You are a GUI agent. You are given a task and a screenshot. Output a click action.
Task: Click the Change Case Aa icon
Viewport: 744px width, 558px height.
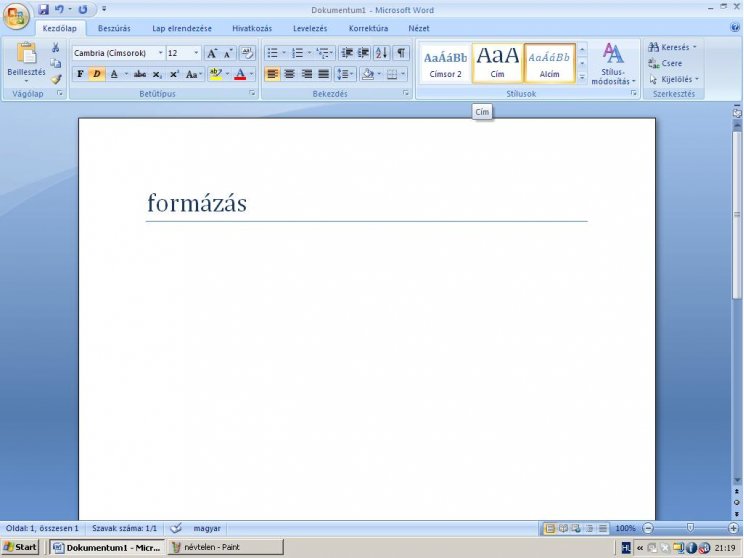(192, 74)
